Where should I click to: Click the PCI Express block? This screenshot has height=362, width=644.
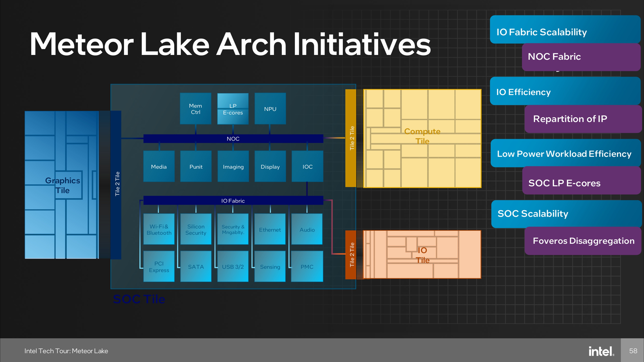click(x=159, y=267)
